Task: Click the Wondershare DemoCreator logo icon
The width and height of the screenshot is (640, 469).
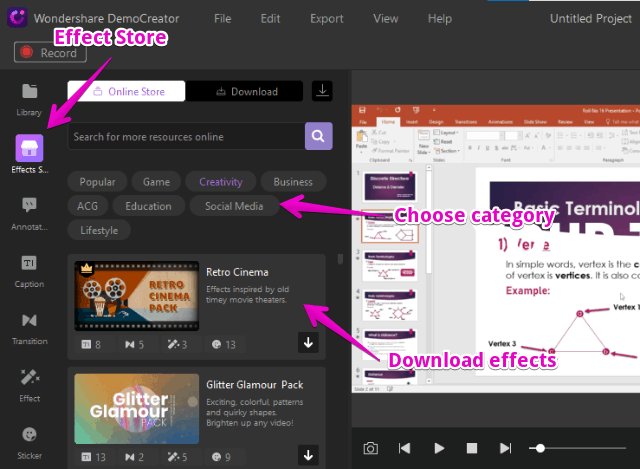Action: [17, 18]
